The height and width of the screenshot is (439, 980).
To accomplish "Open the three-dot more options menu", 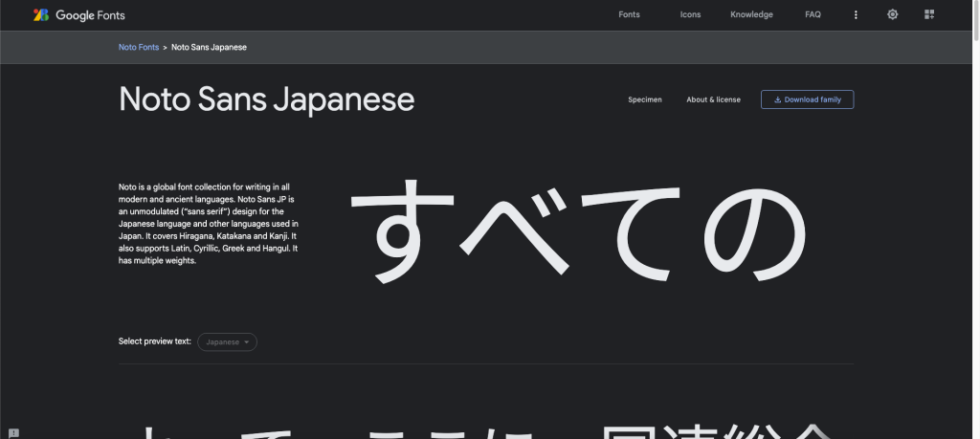I will (x=856, y=15).
